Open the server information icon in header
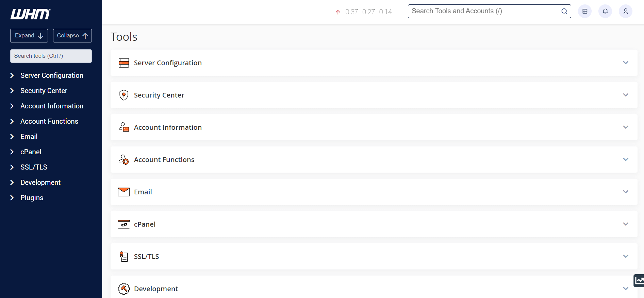 [585, 11]
